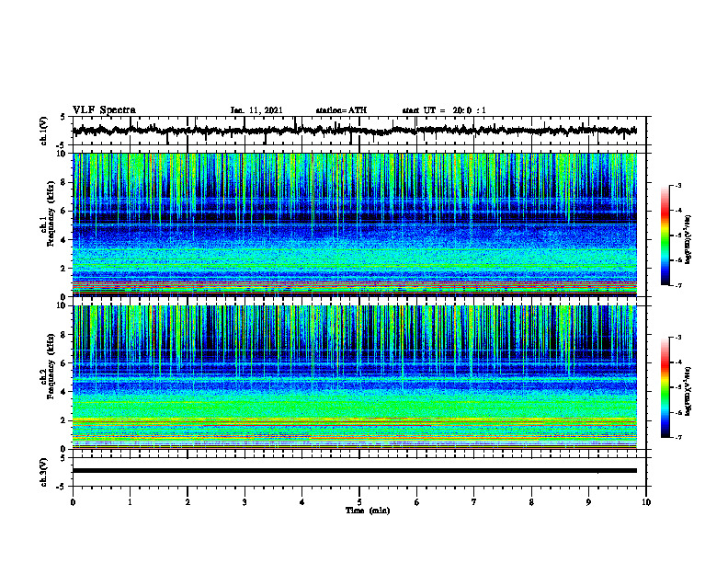Click the "-3" tick on ch.1 color bar
This screenshot has width=728, height=563.
[678, 185]
